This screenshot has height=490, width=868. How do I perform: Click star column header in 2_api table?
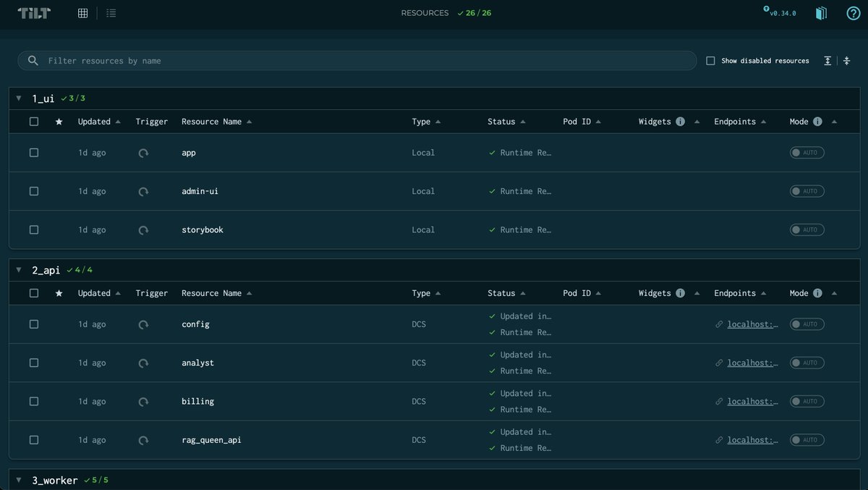(x=59, y=293)
